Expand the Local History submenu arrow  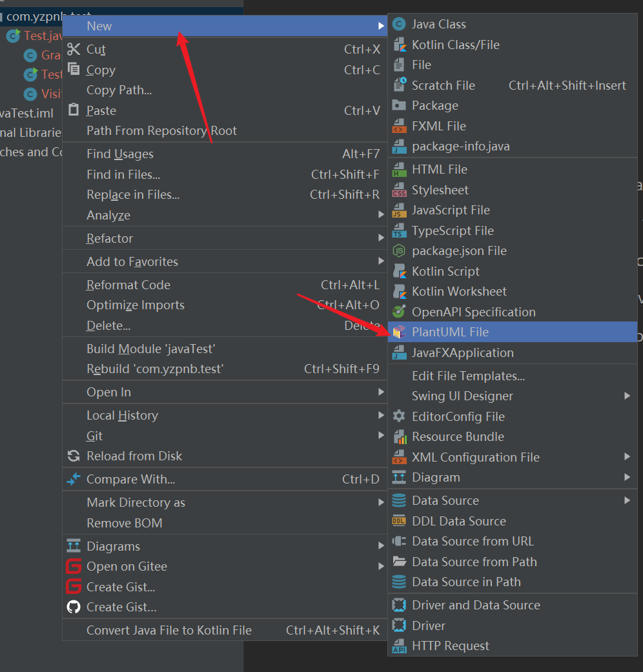click(x=381, y=415)
